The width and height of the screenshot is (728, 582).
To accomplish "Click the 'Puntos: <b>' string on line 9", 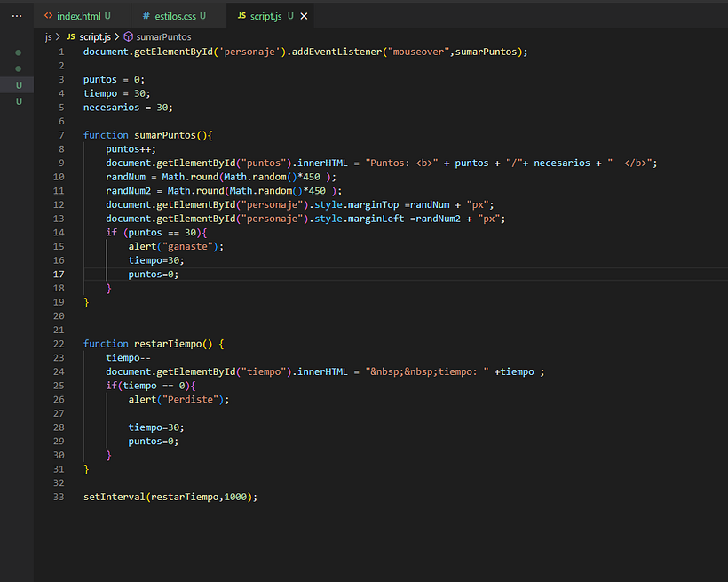I will tap(401, 163).
